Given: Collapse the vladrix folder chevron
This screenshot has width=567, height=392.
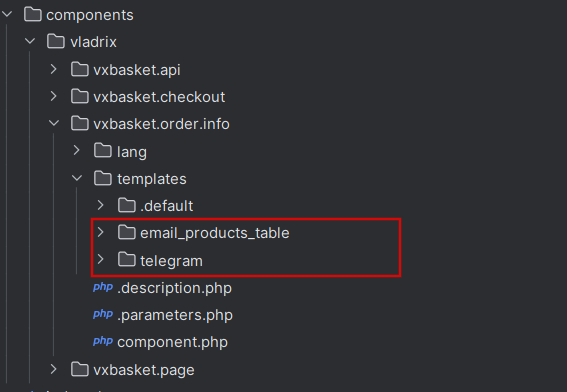Looking at the screenshot, I should coord(30,41).
